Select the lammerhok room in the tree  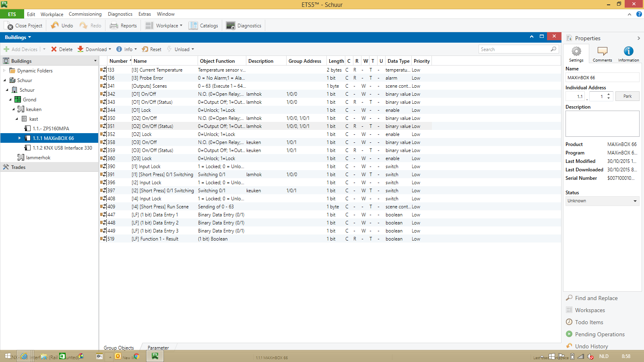click(38, 158)
